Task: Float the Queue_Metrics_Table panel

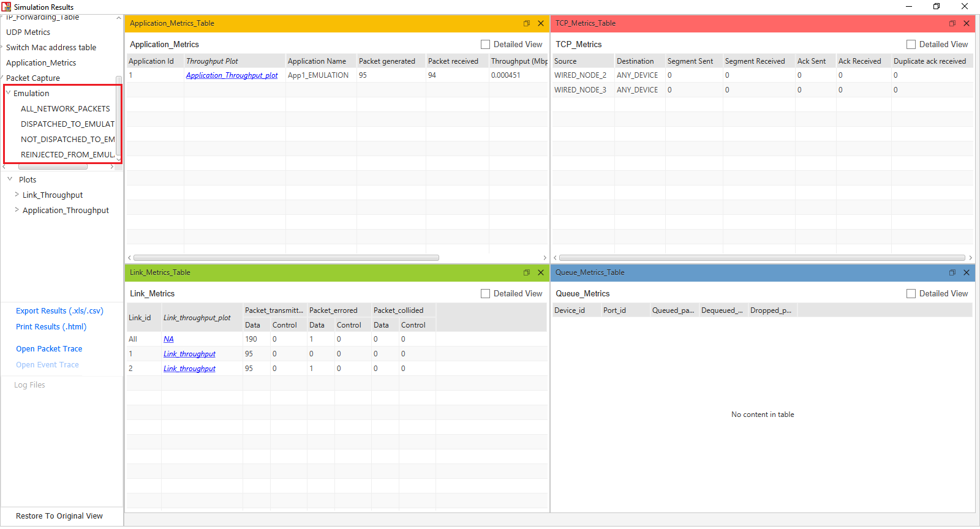Action: coord(952,272)
